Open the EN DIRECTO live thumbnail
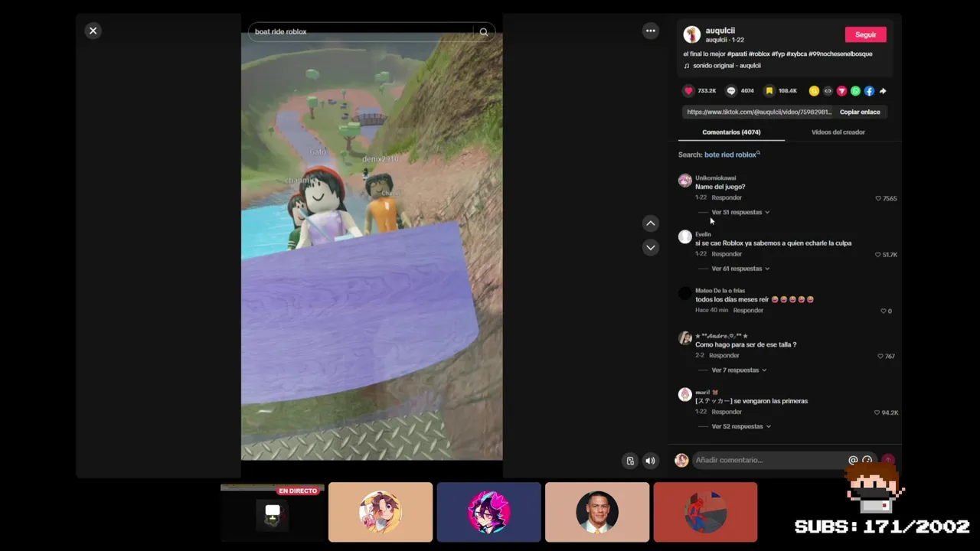 273,512
